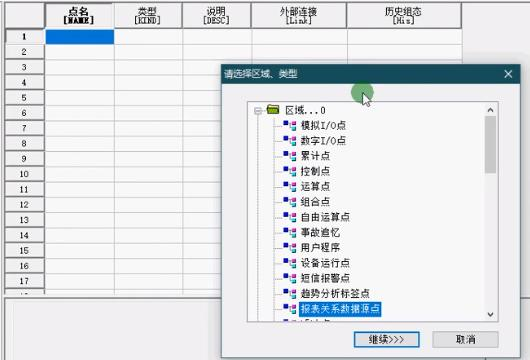Select the 趋势分析标签点 tree item
Viewport: 530px width, 360px height.
coord(335,293)
